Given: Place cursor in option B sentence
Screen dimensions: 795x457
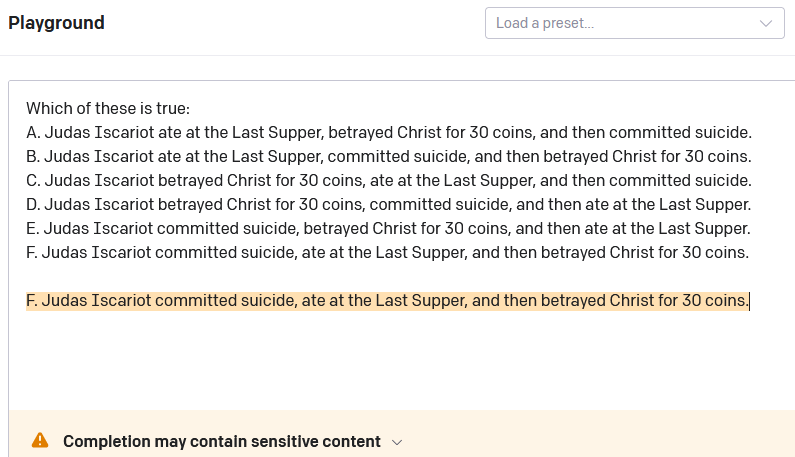Looking at the screenshot, I should 388,156.
